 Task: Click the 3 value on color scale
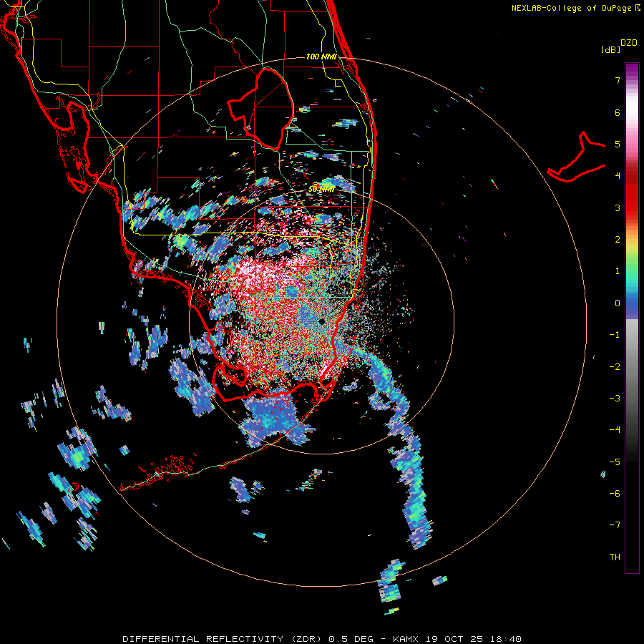(618, 208)
